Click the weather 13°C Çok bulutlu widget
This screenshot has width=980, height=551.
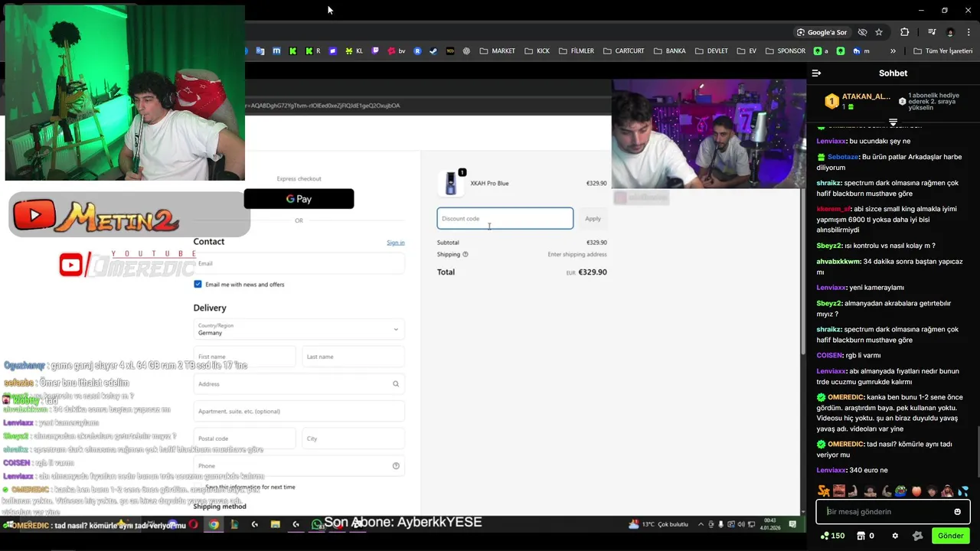tap(658, 524)
